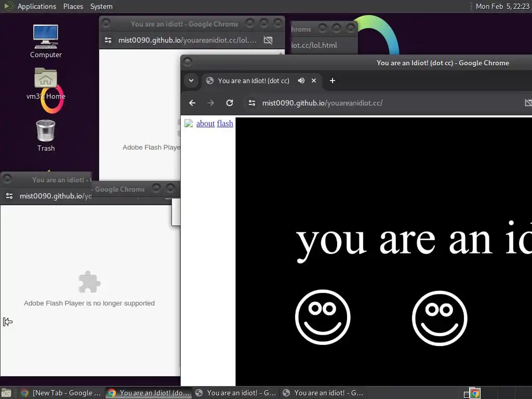532x399 pixels.
Task: Mute the tab using speaker icon
Action: [301, 81]
